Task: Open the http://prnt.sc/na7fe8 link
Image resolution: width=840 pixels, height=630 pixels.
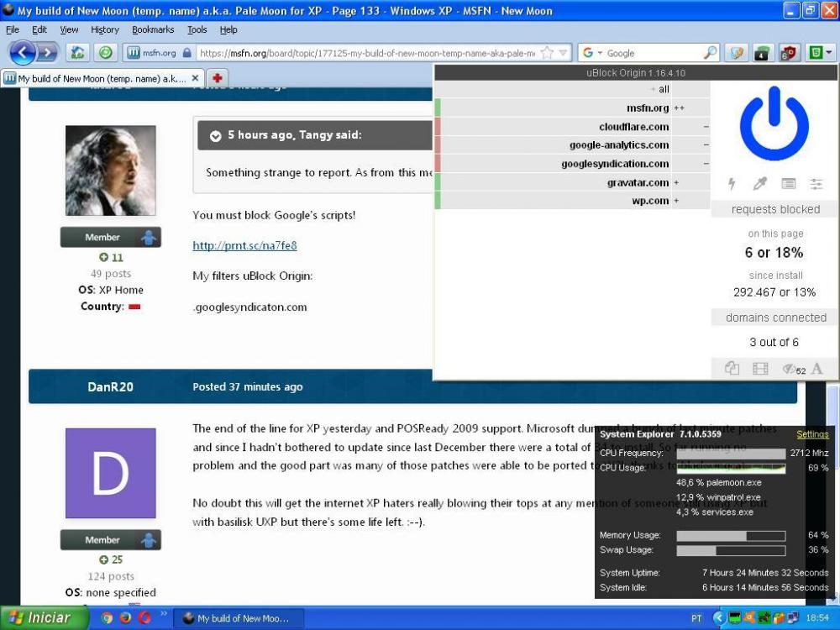Action: [x=244, y=245]
